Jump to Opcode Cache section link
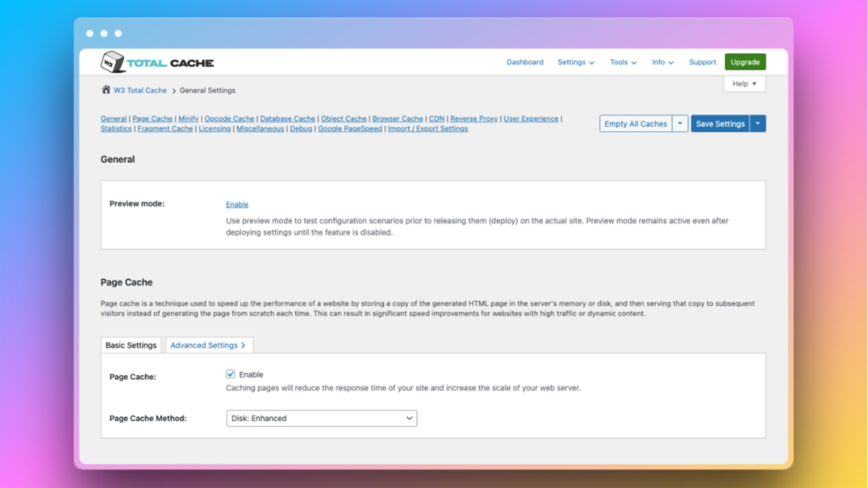868x488 pixels. [229, 119]
